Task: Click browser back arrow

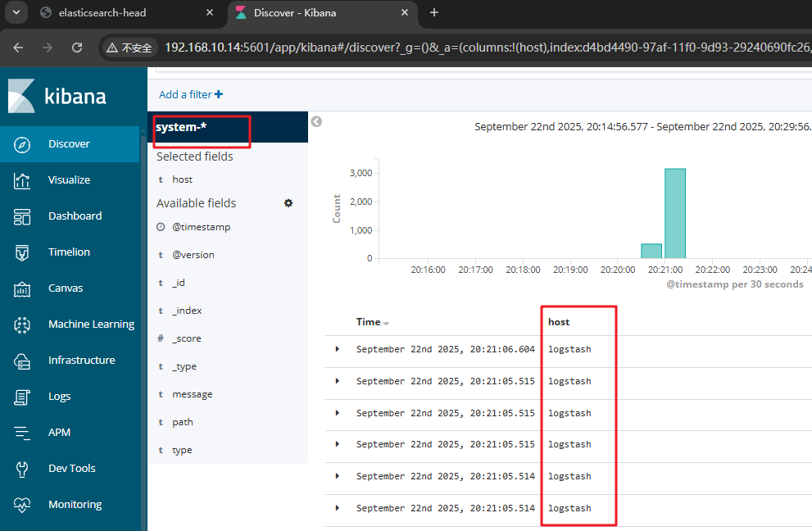Action: (x=18, y=48)
